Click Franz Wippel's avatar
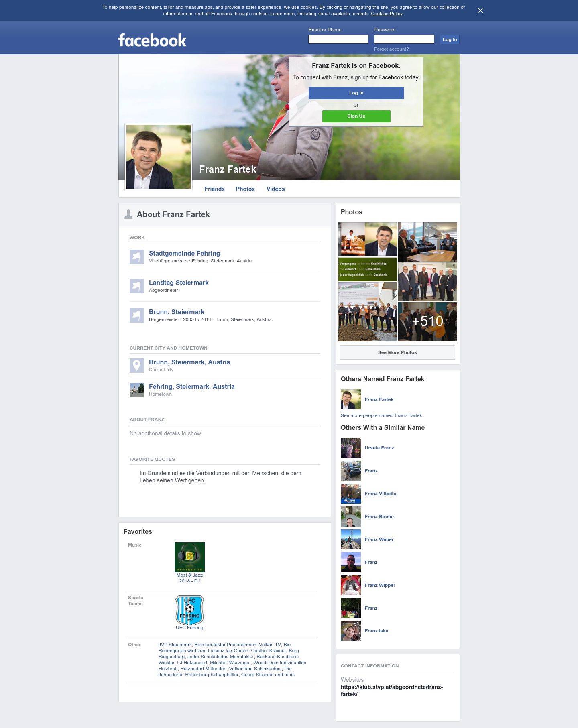The width and height of the screenshot is (578, 728). [351, 585]
